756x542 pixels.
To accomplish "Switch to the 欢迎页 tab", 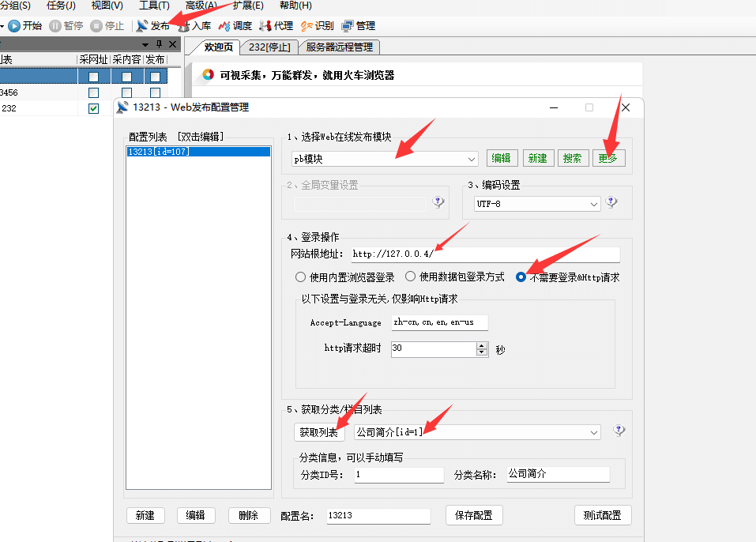I will tap(218, 47).
